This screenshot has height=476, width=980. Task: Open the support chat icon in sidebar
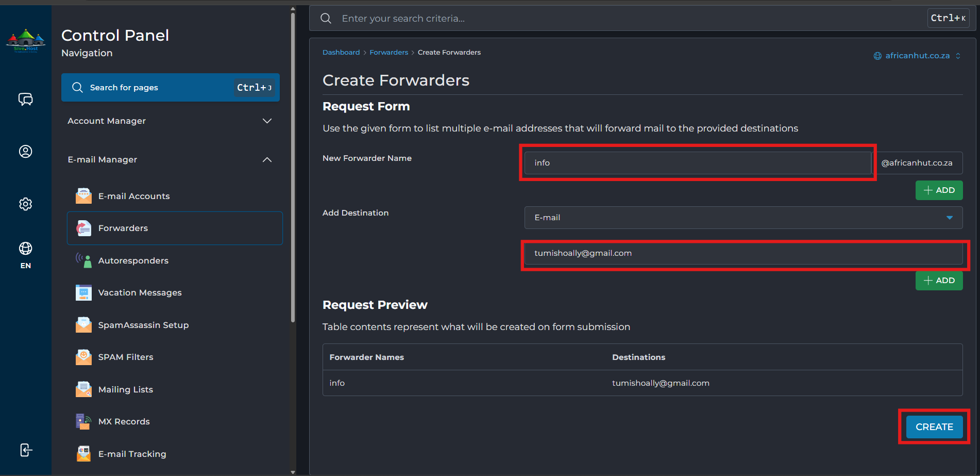(25, 99)
